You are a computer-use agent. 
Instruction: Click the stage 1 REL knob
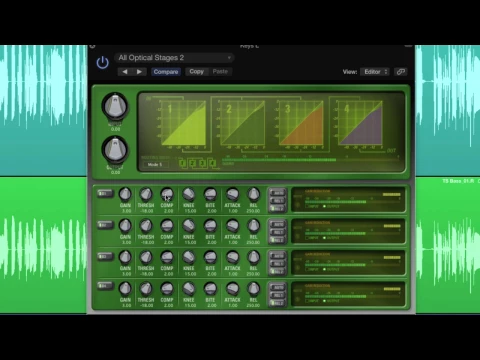254,194
